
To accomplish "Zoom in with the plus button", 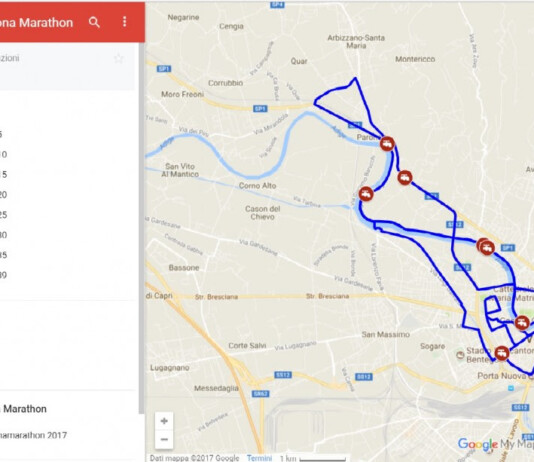I will [164, 421].
